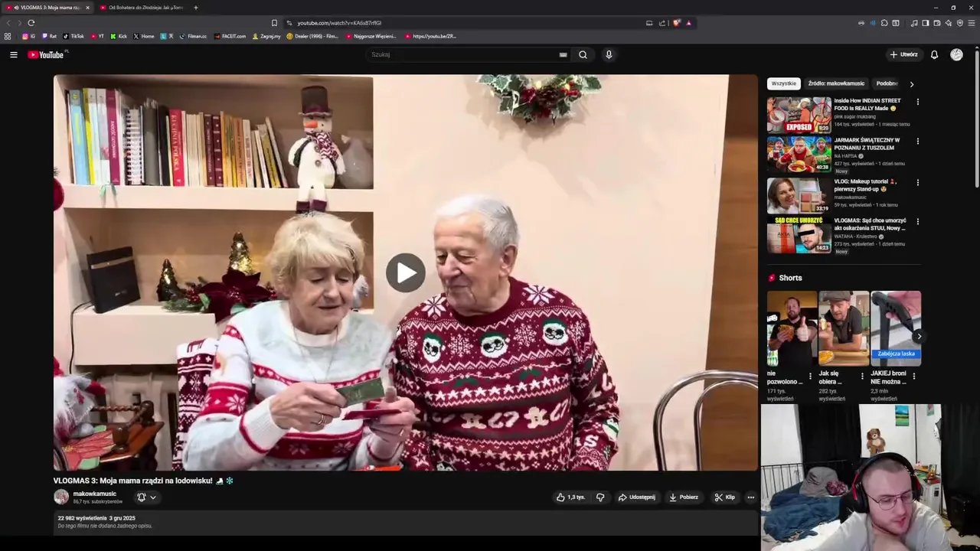Click the Udostępnij share button
The height and width of the screenshot is (551, 980).
pyautogui.click(x=637, y=497)
